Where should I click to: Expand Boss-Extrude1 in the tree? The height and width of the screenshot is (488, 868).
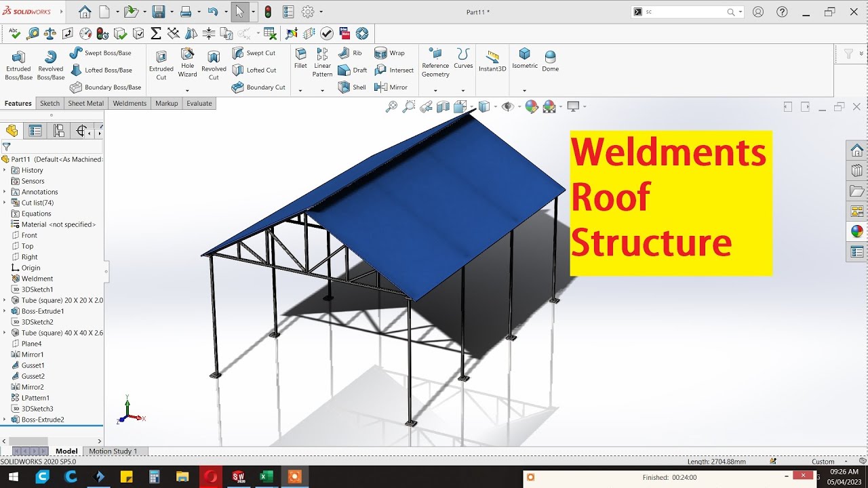[4, 311]
